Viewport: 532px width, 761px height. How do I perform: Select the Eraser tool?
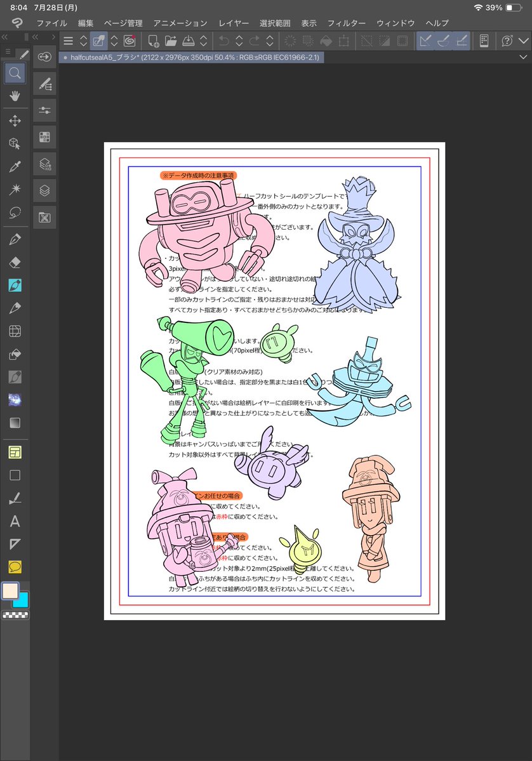tap(15, 263)
